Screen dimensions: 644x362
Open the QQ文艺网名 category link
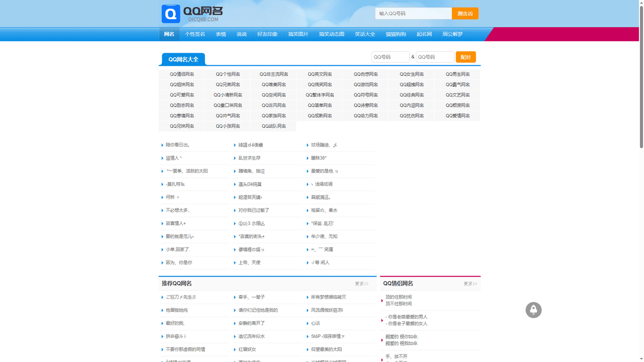[x=458, y=95]
